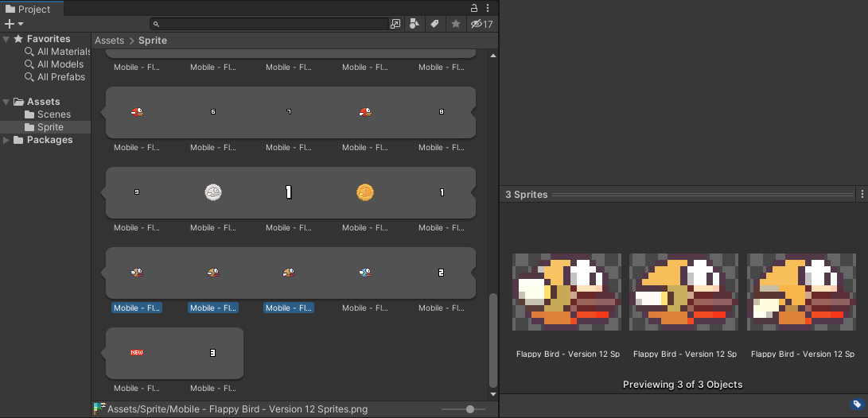Screen dimensions: 868x418
Task: Click Assets in the breadcrumb path
Action: pos(109,41)
